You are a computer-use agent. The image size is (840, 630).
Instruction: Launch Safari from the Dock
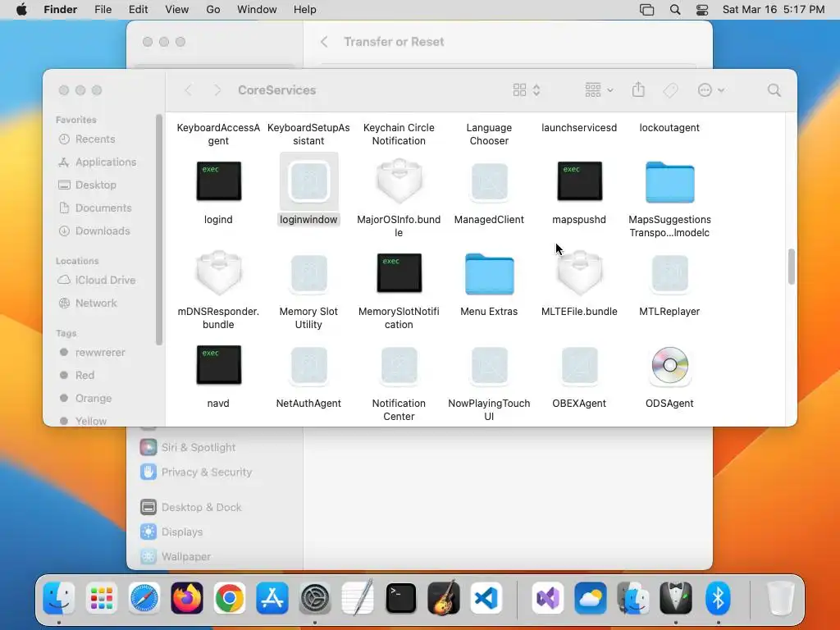coord(144,598)
